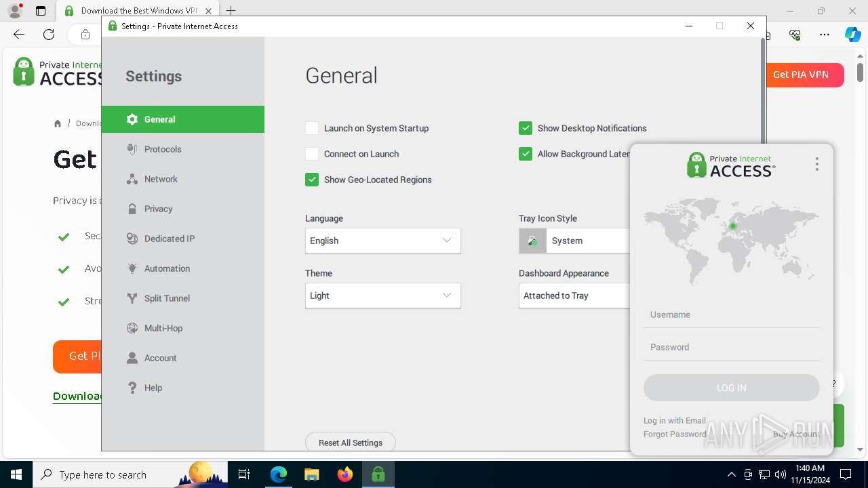Click the taskbar search box
The height and width of the screenshot is (488, 868).
130,474
